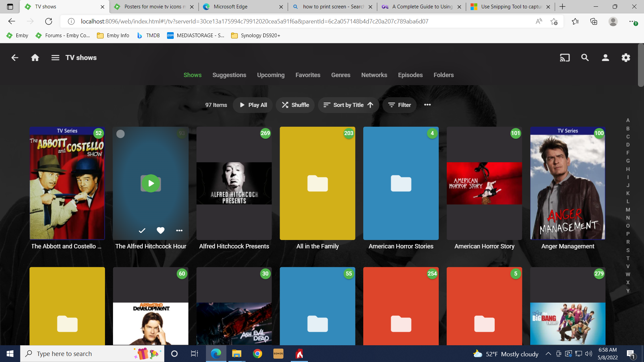Image resolution: width=644 pixels, height=362 pixels.
Task: Switch to the Networks tab
Action: 374,75
